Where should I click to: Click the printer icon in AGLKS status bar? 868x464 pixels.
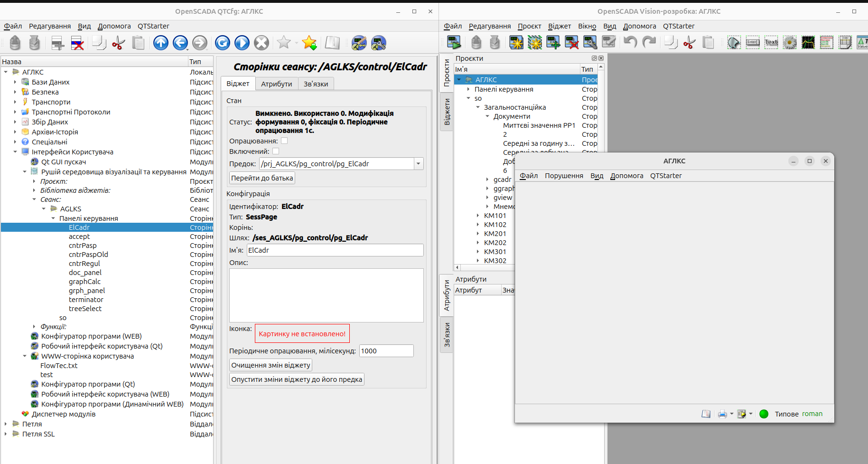click(722, 414)
